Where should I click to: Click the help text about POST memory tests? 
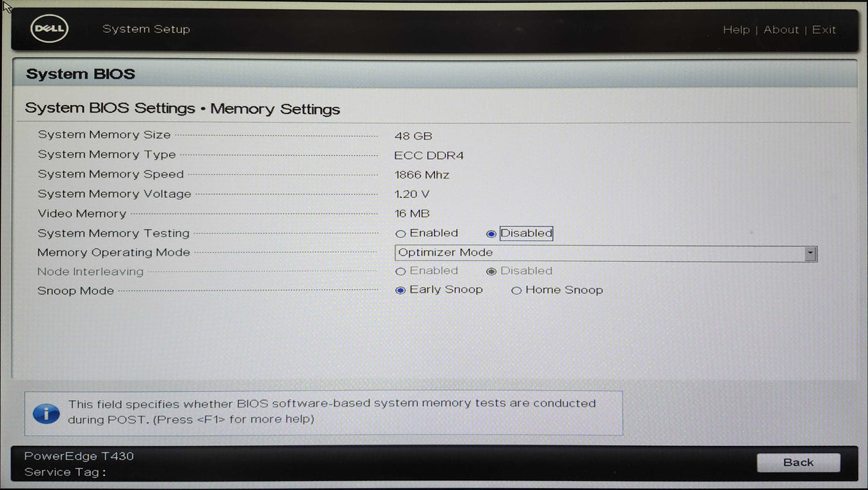(332, 412)
